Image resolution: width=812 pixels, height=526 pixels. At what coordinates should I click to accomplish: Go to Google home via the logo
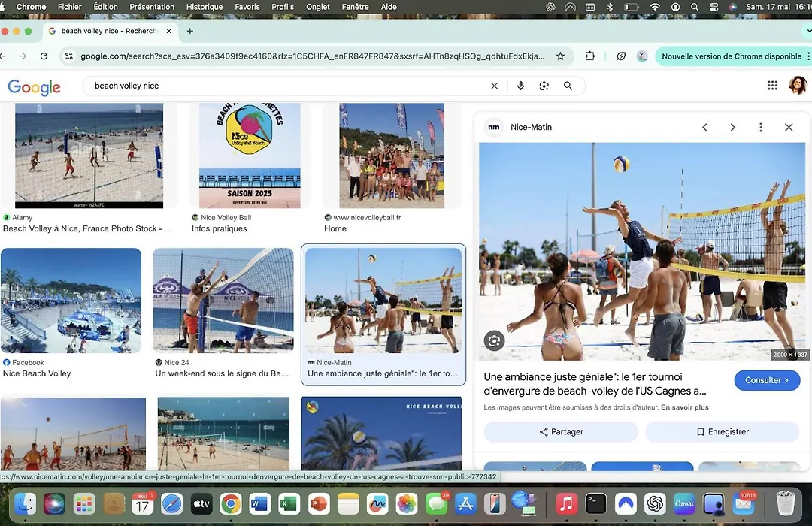[x=34, y=87]
